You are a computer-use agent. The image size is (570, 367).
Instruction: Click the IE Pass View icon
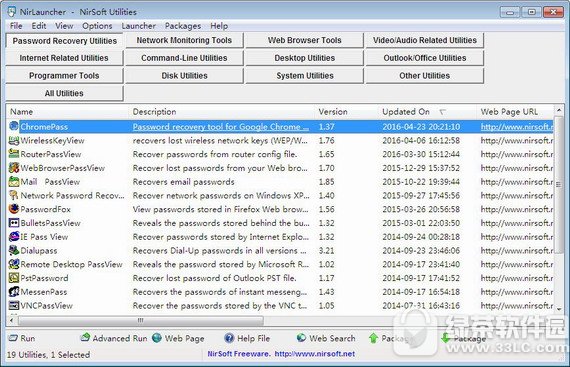click(x=13, y=237)
